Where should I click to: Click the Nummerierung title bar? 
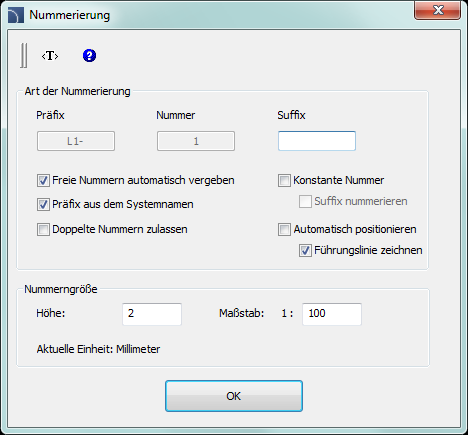[x=217, y=15]
